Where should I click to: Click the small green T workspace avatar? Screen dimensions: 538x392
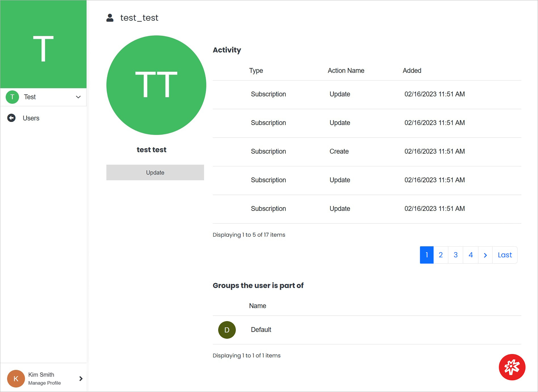[x=12, y=97]
